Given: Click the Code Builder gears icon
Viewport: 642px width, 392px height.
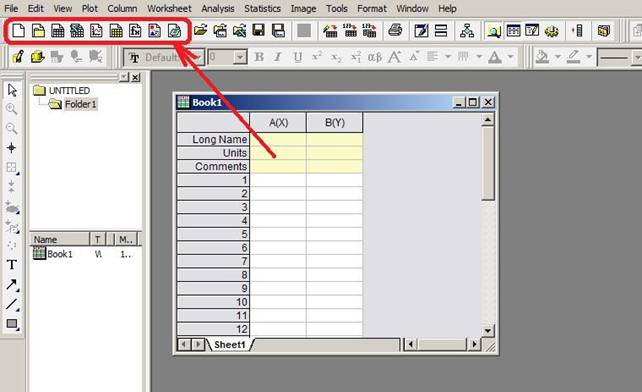Looking at the screenshot, I should [552, 31].
